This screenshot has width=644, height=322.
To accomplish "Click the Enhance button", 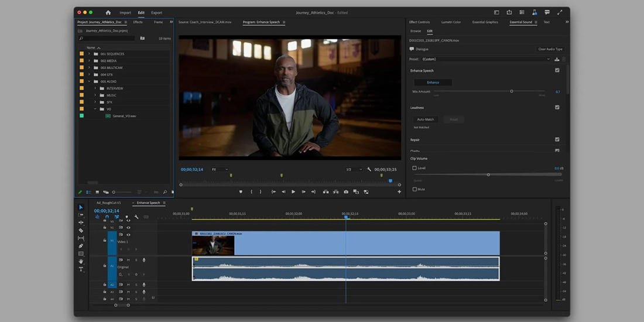I will coord(433,83).
